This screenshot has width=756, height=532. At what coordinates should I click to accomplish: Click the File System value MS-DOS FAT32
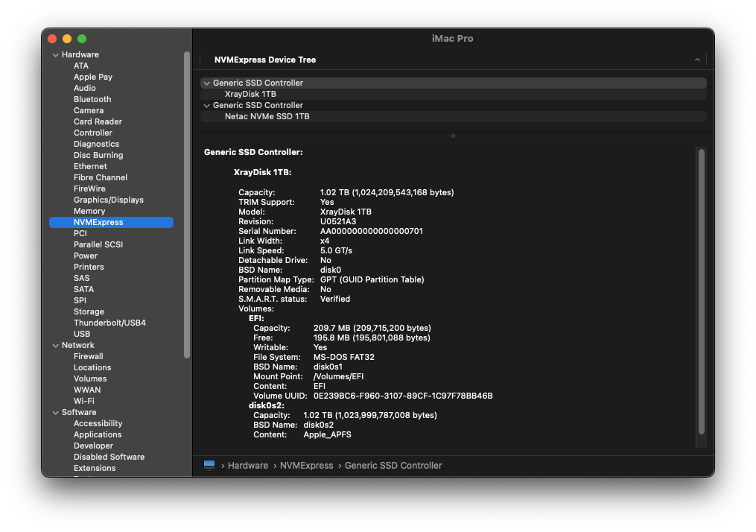pyautogui.click(x=344, y=358)
